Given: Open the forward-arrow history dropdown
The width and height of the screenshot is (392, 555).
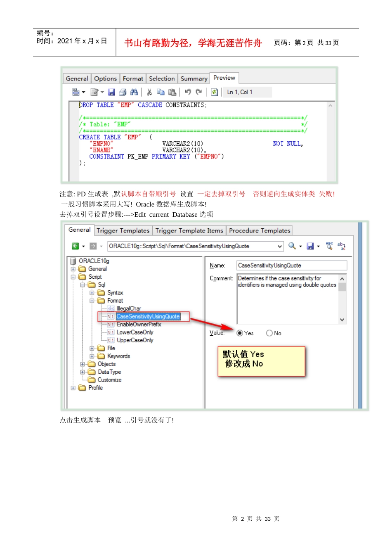Looking at the screenshot, I should point(101,247).
